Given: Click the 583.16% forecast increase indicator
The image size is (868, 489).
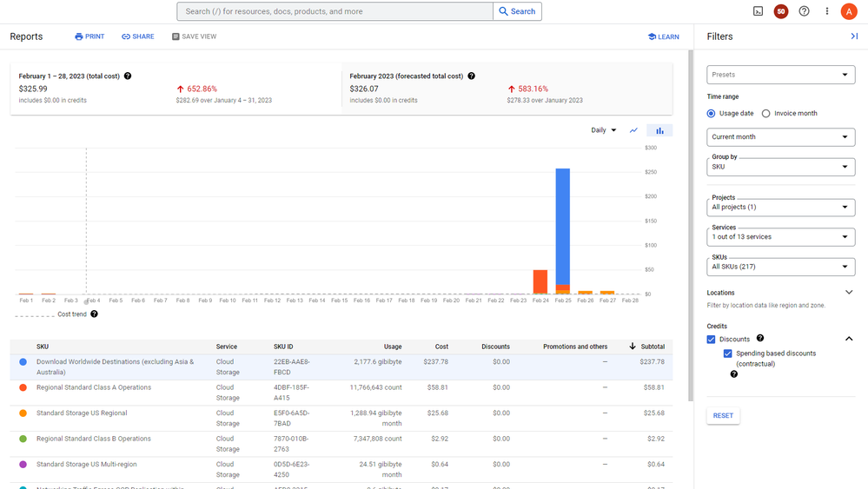Looking at the screenshot, I should pos(527,89).
